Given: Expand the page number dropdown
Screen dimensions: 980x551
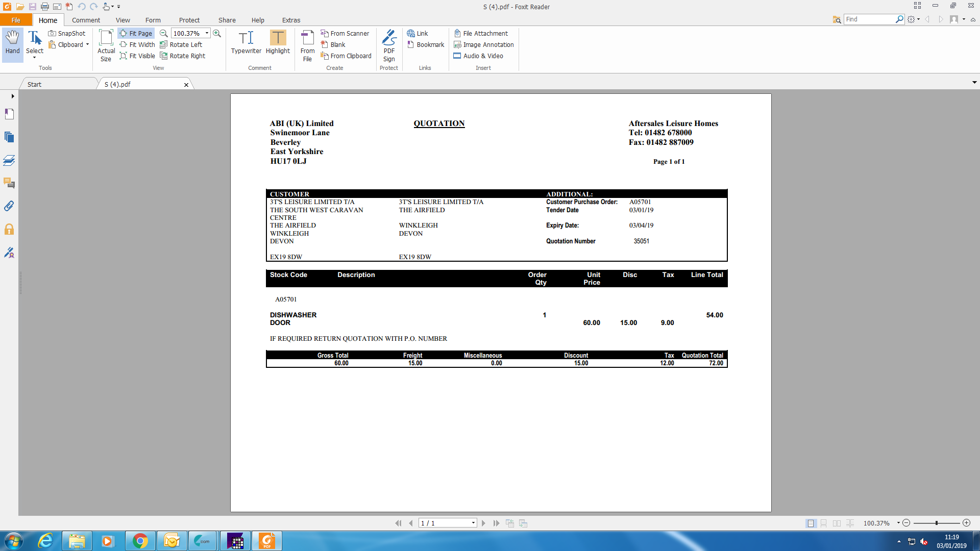Looking at the screenshot, I should 473,523.
